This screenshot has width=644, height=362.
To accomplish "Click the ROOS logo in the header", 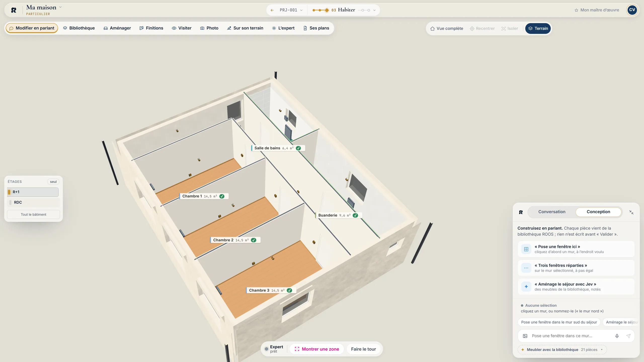I will coord(14,10).
